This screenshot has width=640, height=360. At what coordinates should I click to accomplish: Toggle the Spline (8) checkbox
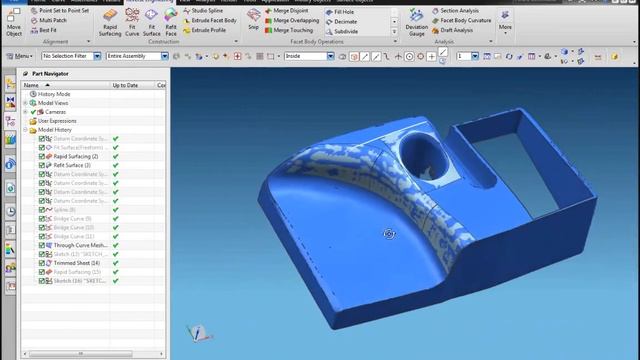click(42, 210)
